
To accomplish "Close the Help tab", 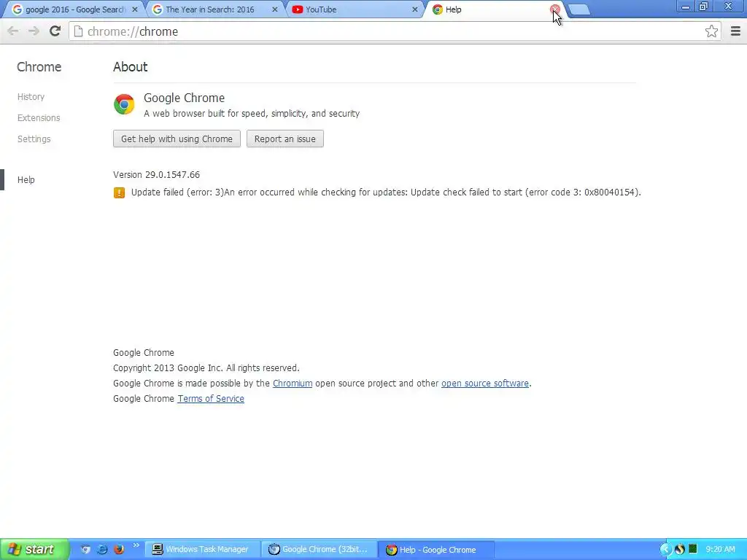I will click(554, 9).
